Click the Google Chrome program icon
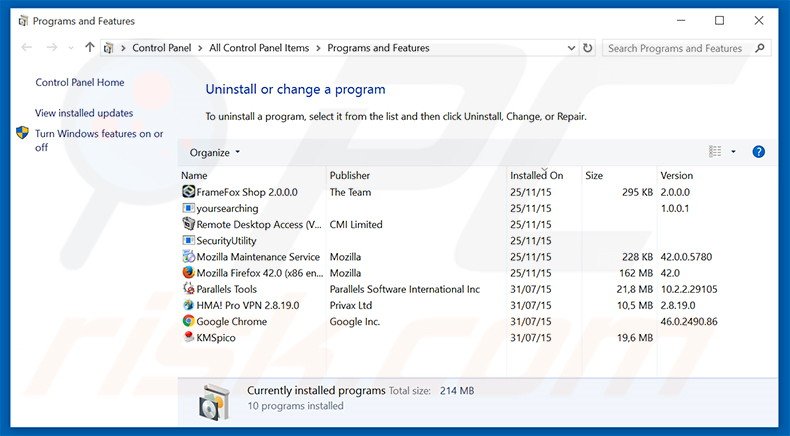 pyautogui.click(x=188, y=322)
